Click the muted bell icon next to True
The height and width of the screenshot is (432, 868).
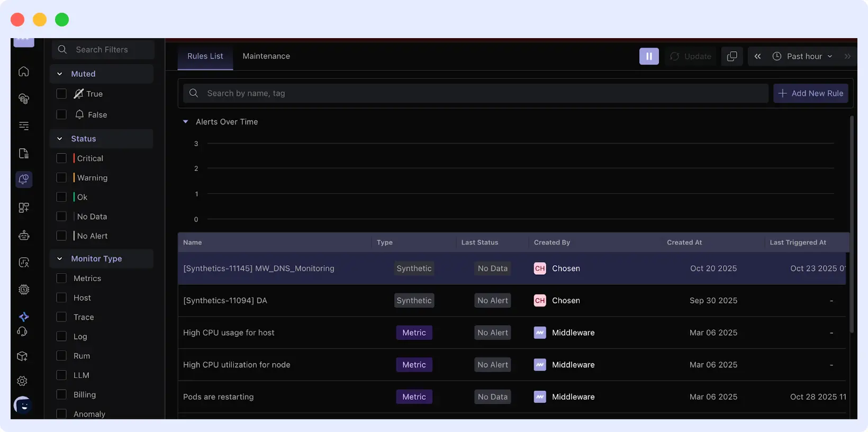[79, 94]
